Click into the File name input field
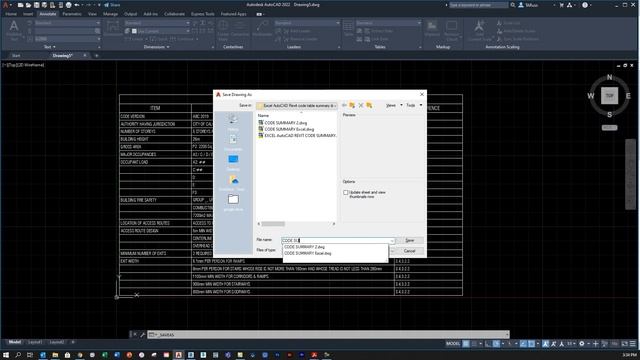Image resolution: width=640 pixels, height=360 pixels. 336,240
